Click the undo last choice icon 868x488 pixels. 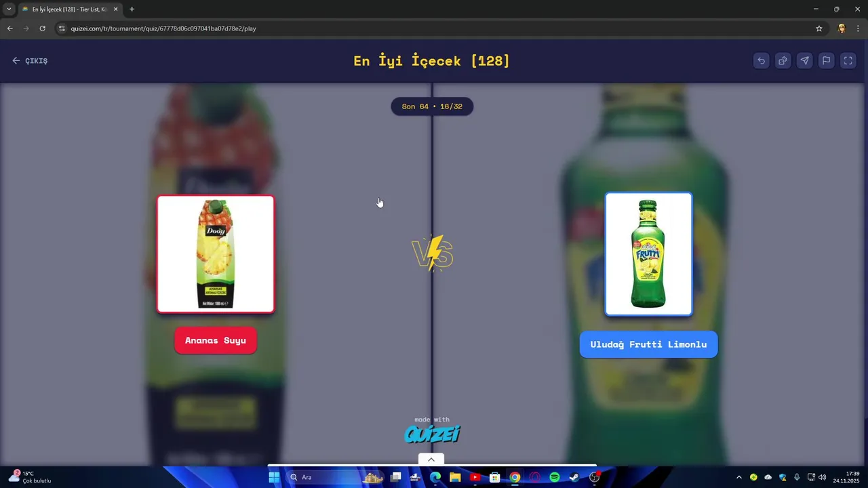click(x=761, y=60)
